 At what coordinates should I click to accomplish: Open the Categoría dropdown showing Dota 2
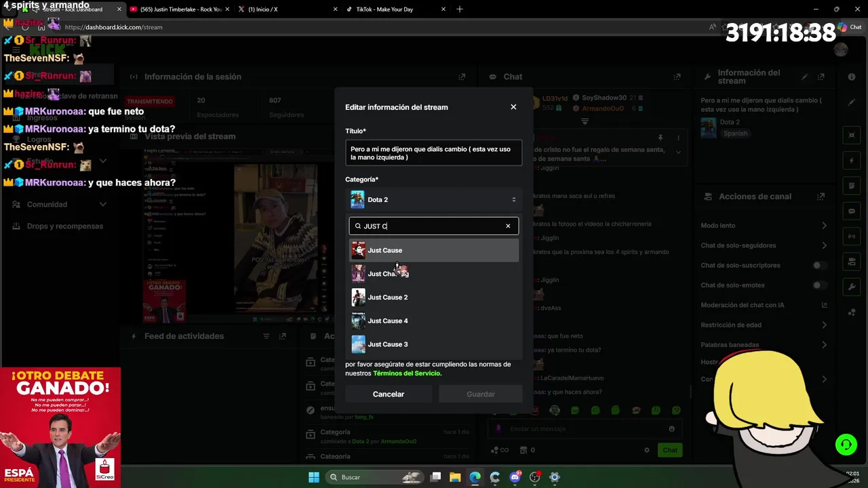tap(434, 199)
